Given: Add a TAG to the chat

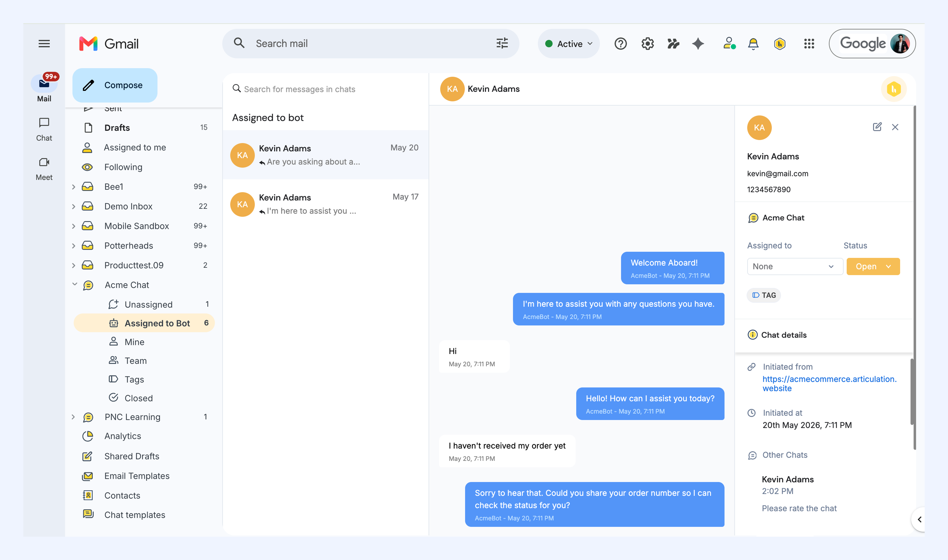Looking at the screenshot, I should [763, 295].
